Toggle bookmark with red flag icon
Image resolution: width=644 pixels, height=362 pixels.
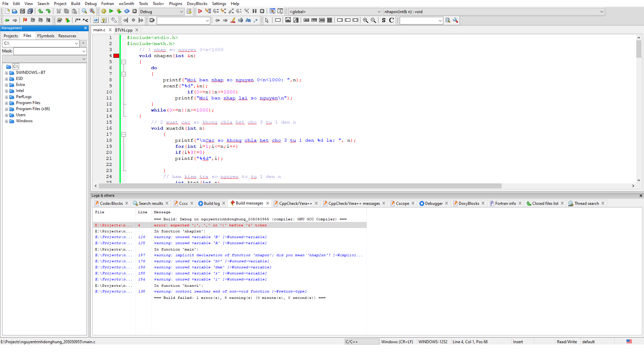(x=25, y=20)
